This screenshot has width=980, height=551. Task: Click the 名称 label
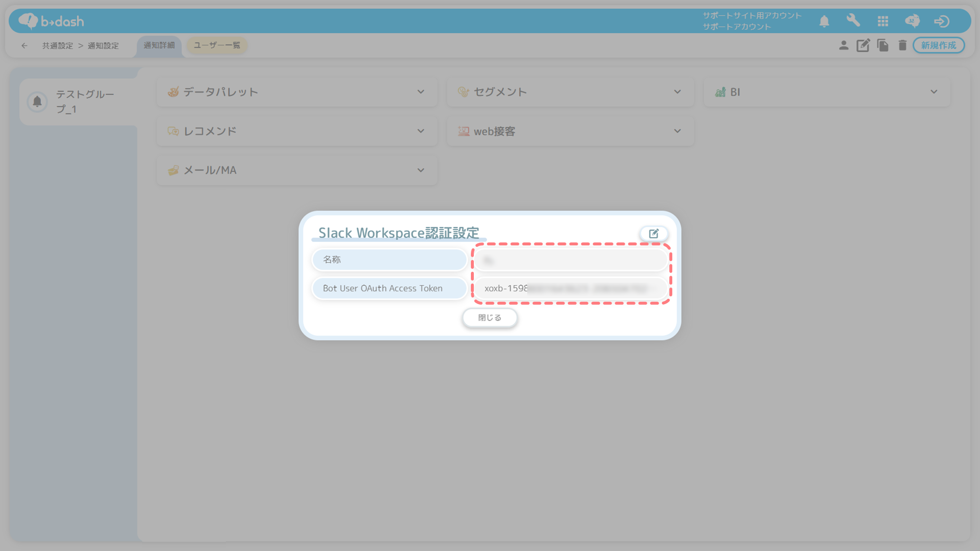pyautogui.click(x=389, y=260)
